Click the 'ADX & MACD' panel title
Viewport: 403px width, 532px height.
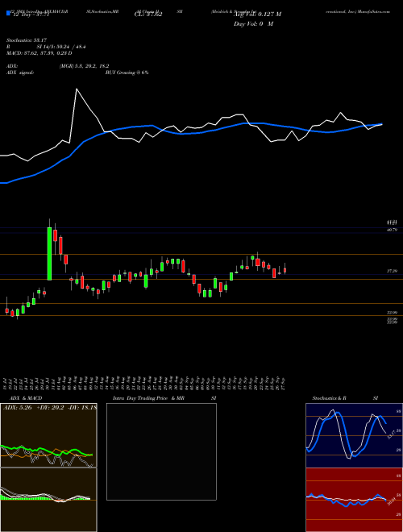26,398
